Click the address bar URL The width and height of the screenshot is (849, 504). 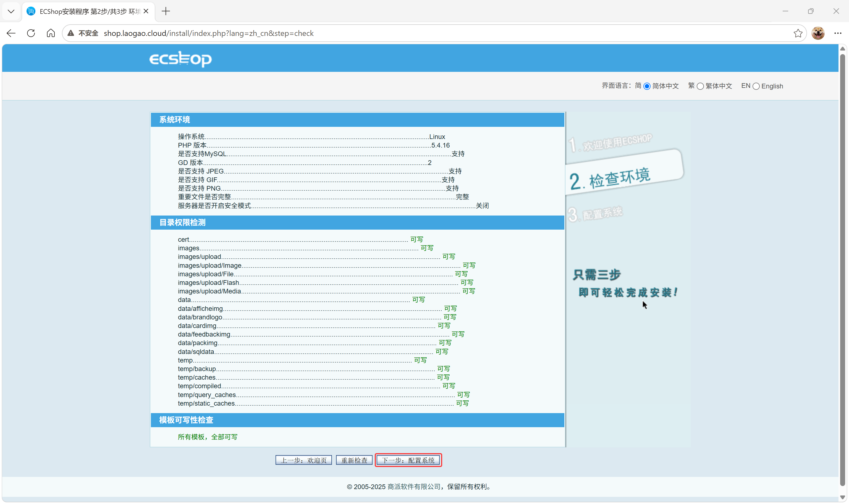[208, 33]
